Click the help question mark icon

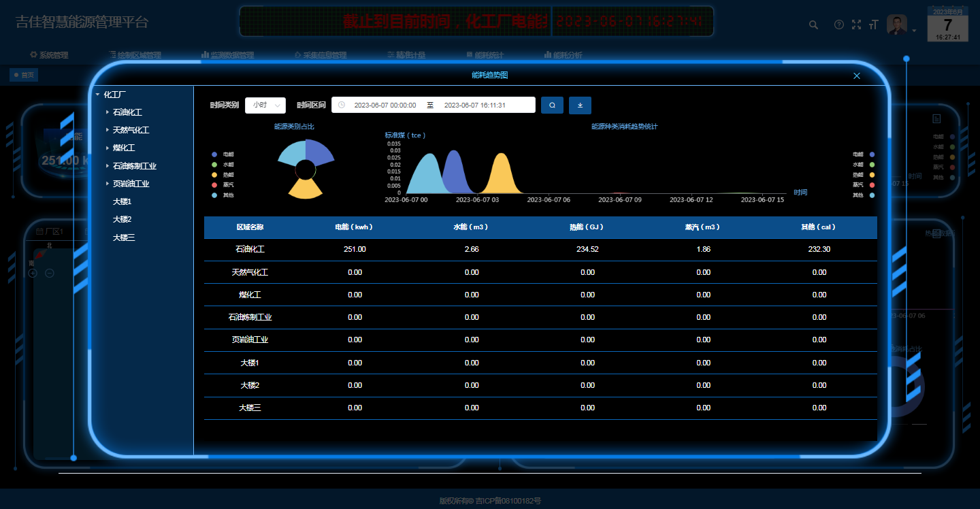click(839, 25)
